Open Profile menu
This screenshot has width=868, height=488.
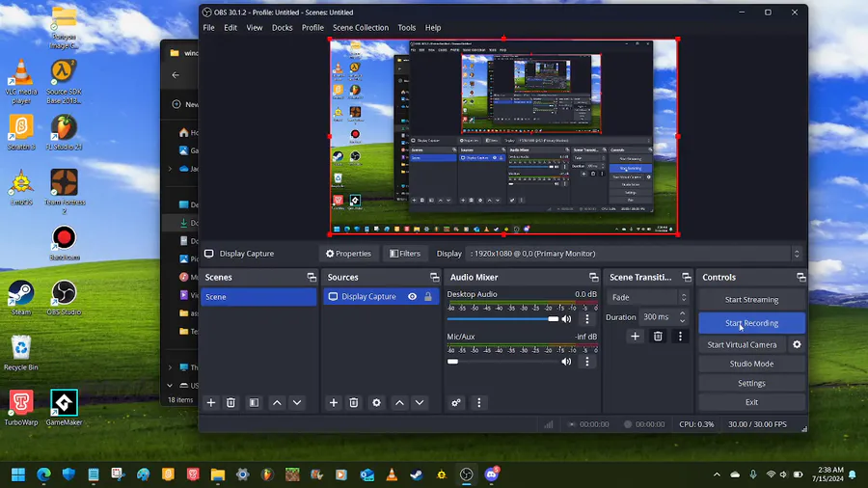[312, 28]
